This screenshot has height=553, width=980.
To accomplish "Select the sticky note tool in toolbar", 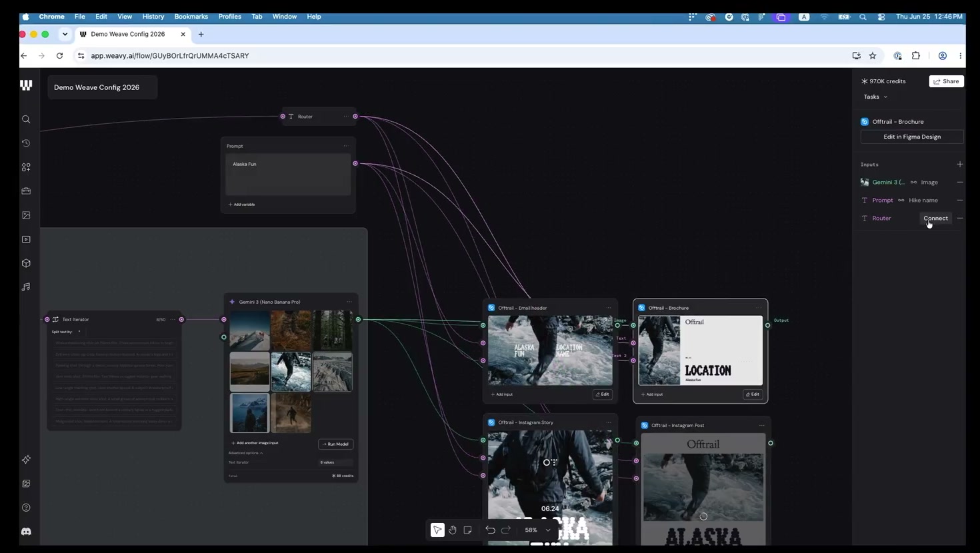I will click(x=468, y=530).
